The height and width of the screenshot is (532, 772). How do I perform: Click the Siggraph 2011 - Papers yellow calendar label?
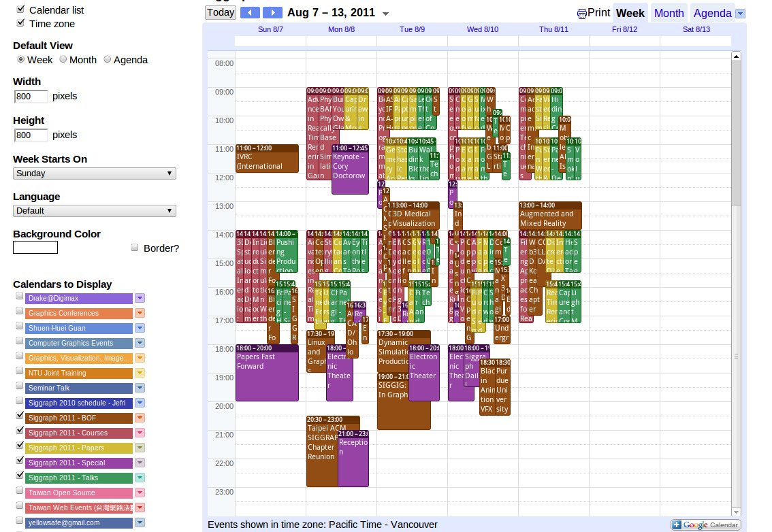(80, 448)
